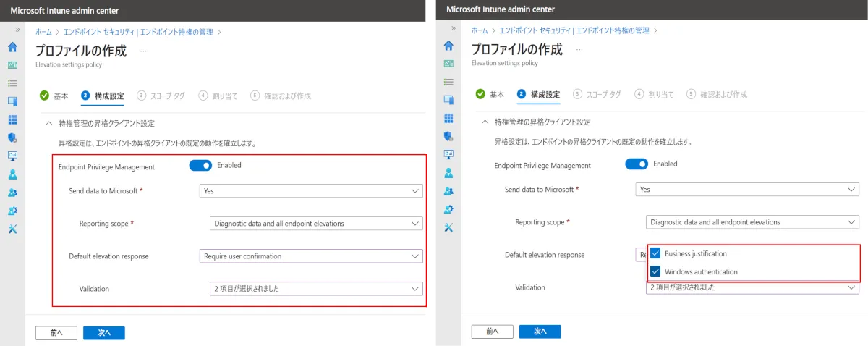
Task: Collapse 特権管理の昇格クライアント設定 section, right window
Action: (485, 122)
